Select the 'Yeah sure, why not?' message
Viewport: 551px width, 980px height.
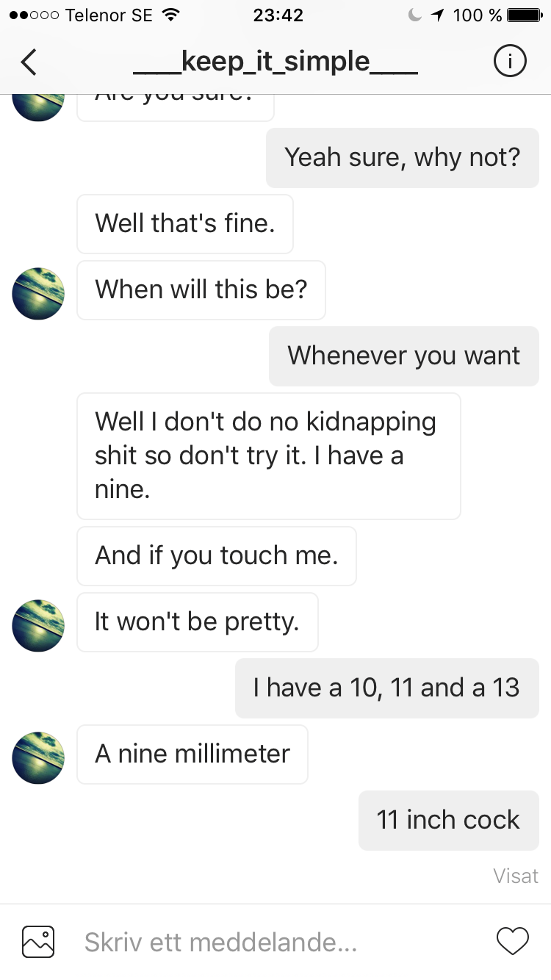[x=403, y=158]
